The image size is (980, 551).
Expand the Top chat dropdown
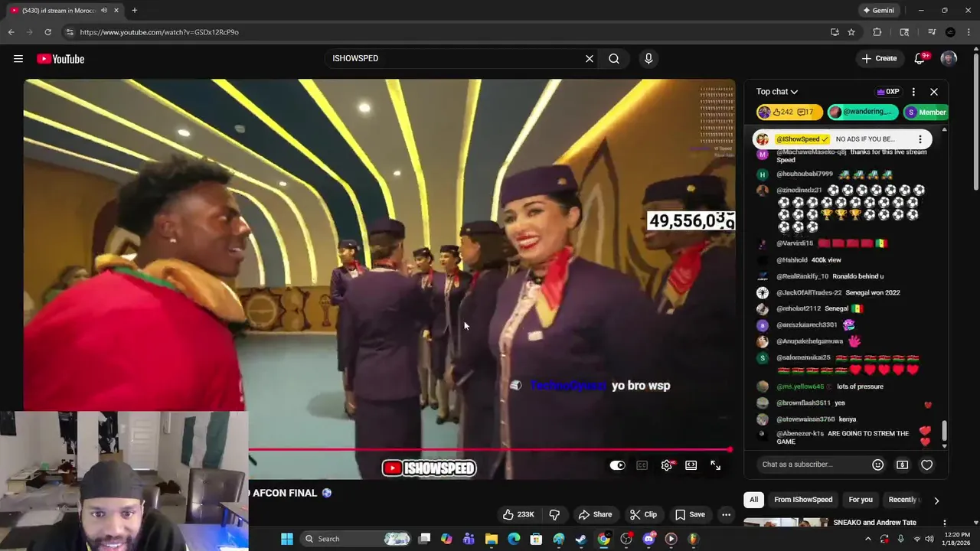coord(777,92)
